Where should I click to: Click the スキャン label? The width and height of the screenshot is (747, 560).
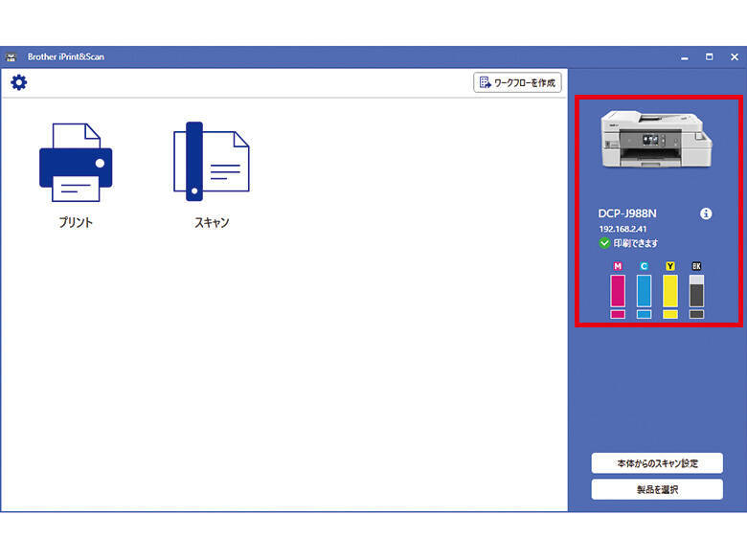pos(212,222)
